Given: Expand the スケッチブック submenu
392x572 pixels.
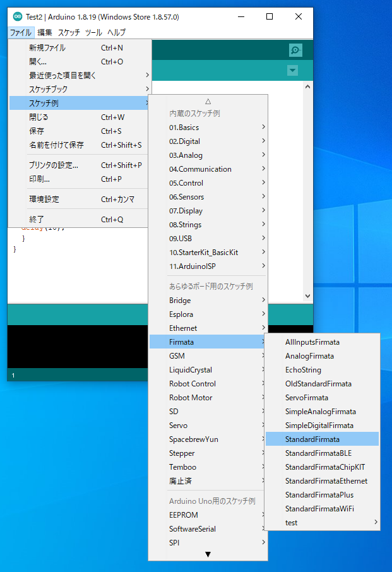Looking at the screenshot, I should [78, 90].
